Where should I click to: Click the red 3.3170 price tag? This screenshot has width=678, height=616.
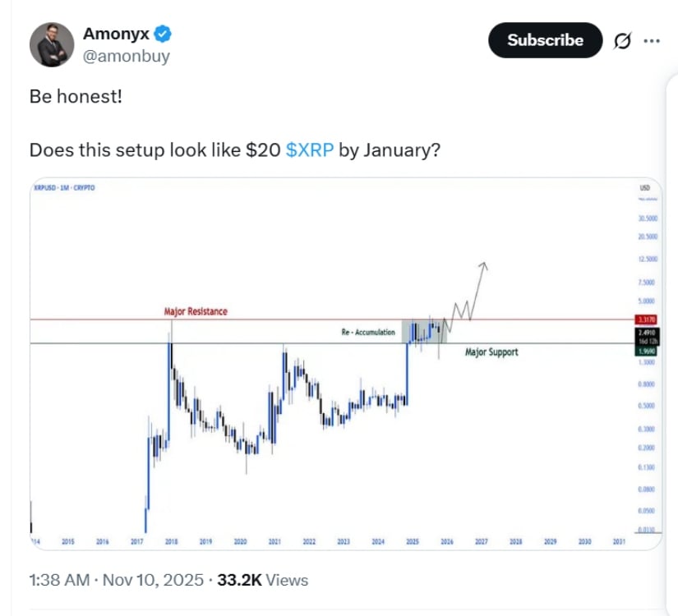[x=646, y=319]
